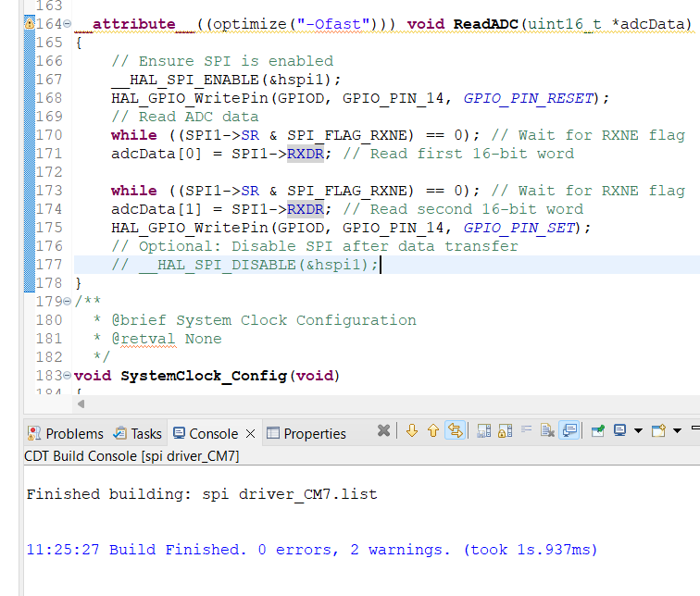Viewport: 700px width, 596px height.
Task: Select the Console tab
Action: [206, 434]
